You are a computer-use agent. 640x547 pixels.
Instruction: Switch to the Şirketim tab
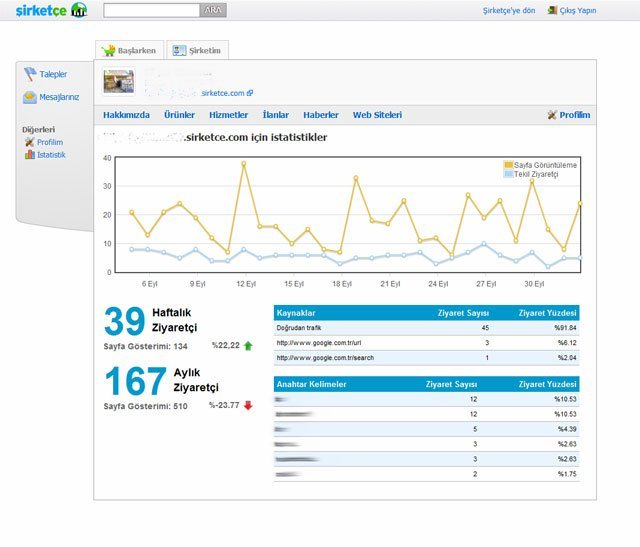197,50
